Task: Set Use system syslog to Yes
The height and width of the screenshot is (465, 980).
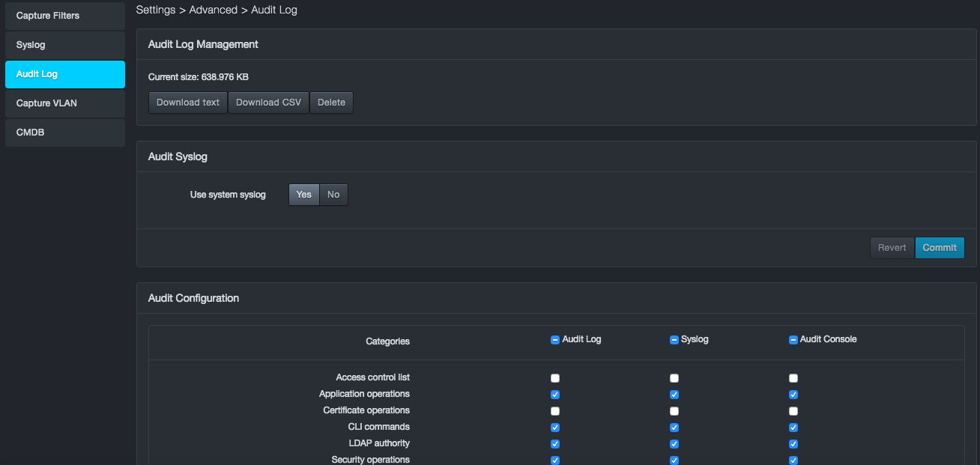Action: point(303,195)
